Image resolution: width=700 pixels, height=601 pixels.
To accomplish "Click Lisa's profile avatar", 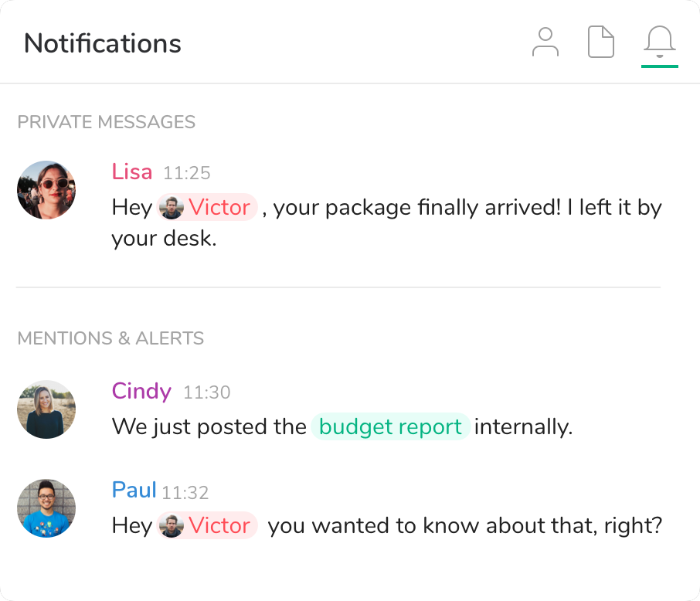I will tap(46, 190).
